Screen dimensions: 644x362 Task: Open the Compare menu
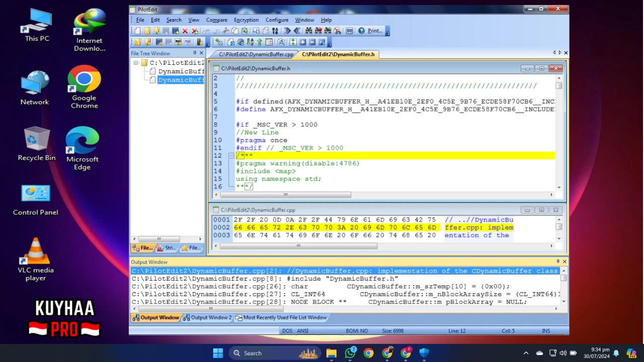coord(217,20)
